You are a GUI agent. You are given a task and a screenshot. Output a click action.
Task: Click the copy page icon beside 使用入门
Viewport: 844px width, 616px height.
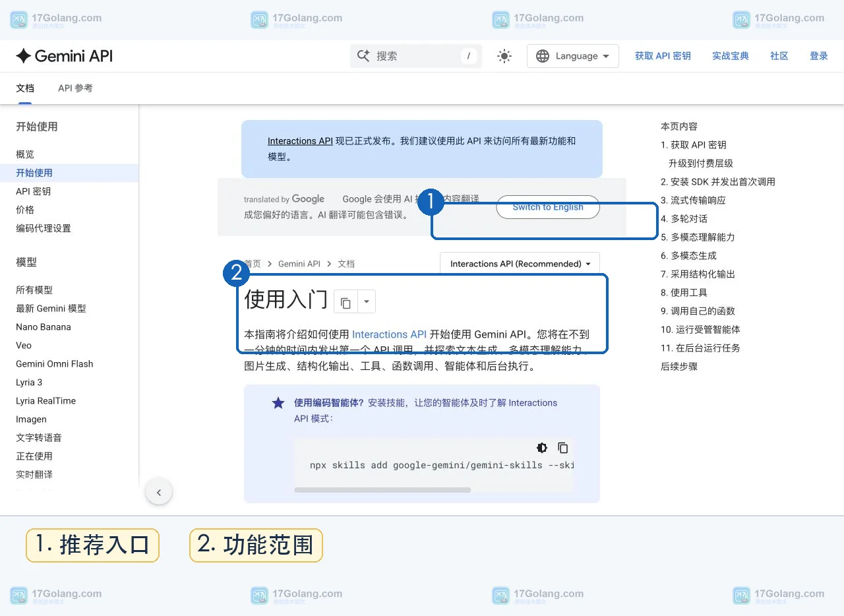pos(346,303)
